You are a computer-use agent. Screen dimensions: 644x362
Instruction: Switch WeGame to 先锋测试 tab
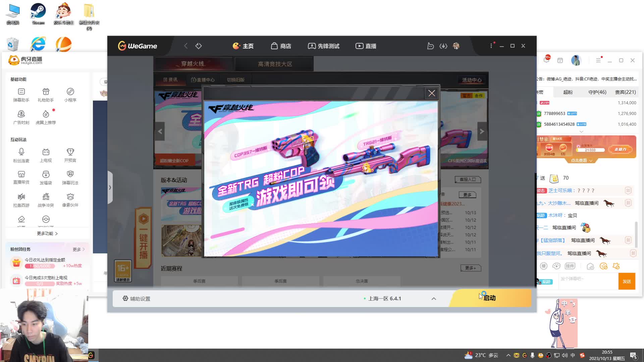324,46
